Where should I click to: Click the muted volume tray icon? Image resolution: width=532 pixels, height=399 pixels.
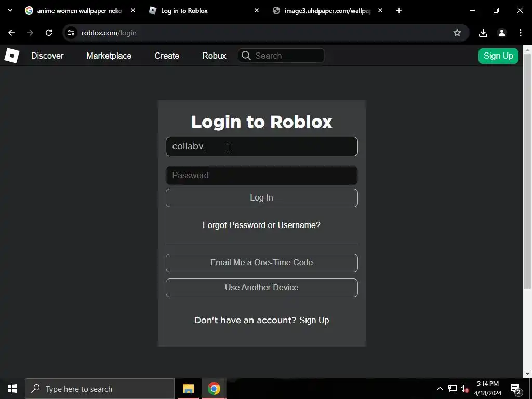465,389
